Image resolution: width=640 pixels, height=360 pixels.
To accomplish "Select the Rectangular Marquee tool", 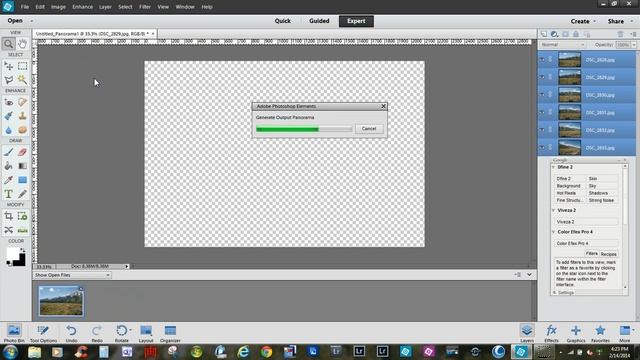I will point(22,66).
